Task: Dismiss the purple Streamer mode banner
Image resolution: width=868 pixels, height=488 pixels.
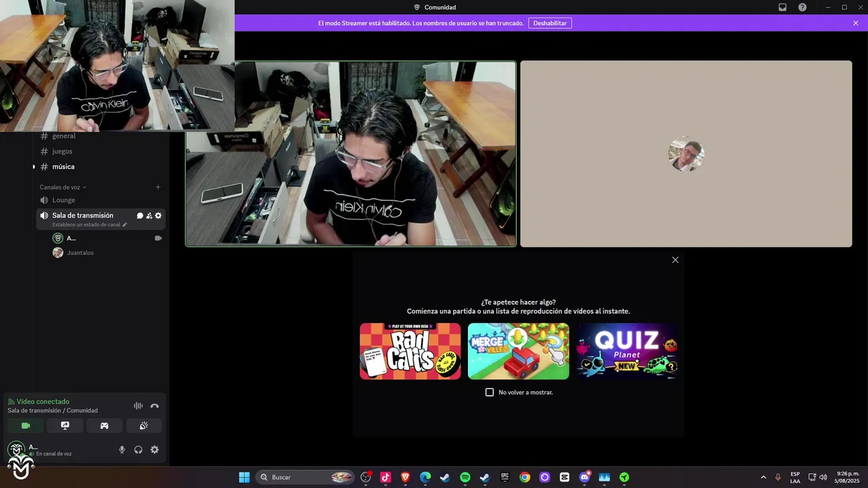Action: point(856,23)
